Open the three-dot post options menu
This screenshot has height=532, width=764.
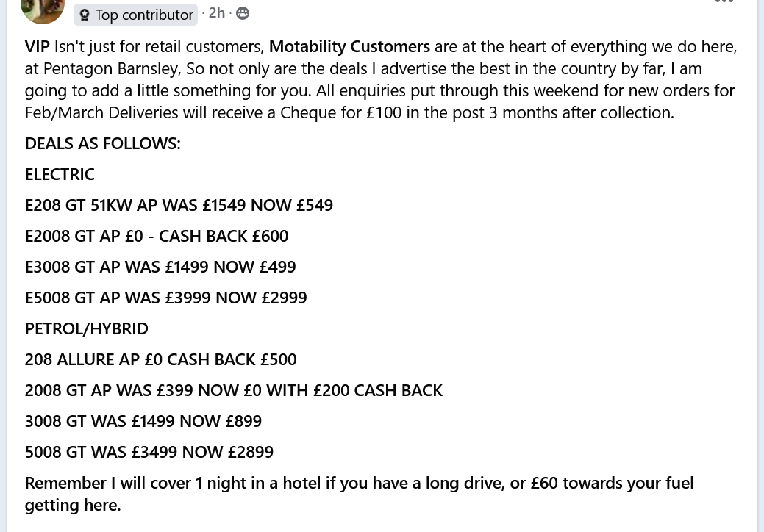click(x=724, y=2)
